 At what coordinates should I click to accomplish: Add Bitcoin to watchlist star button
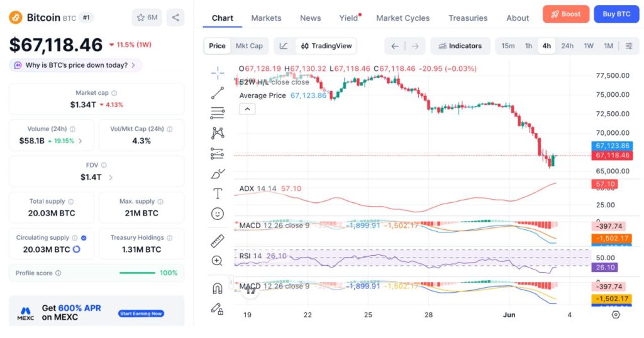pyautogui.click(x=147, y=17)
